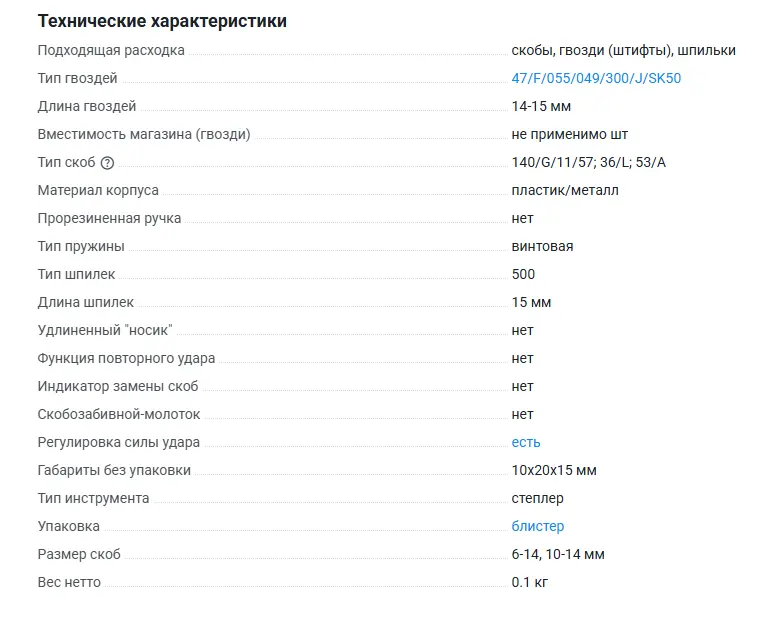Click the "винтовая" spring type value
The height and width of the screenshot is (617, 781).
[542, 246]
